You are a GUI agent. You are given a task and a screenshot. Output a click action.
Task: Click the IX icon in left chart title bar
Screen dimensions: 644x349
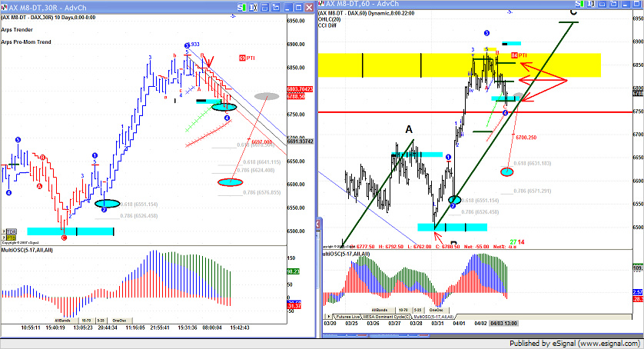click(254, 6)
